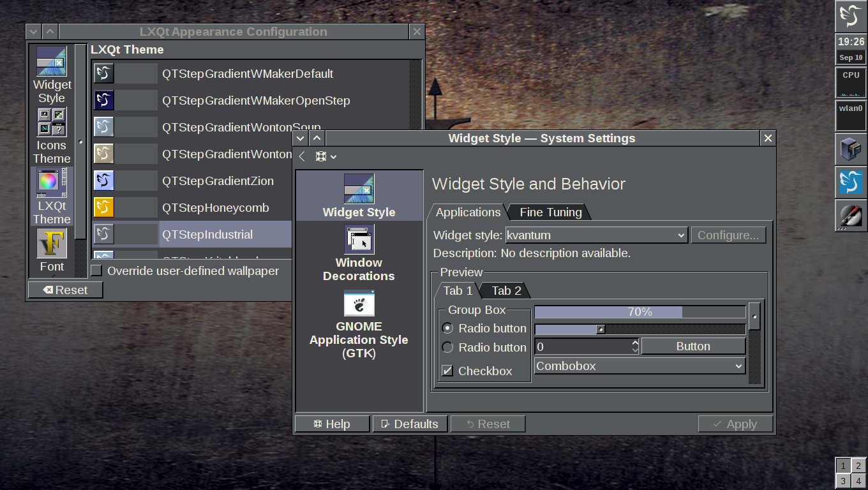Select the second Radio button in preview
Screen dimensions: 868x490
point(447,347)
